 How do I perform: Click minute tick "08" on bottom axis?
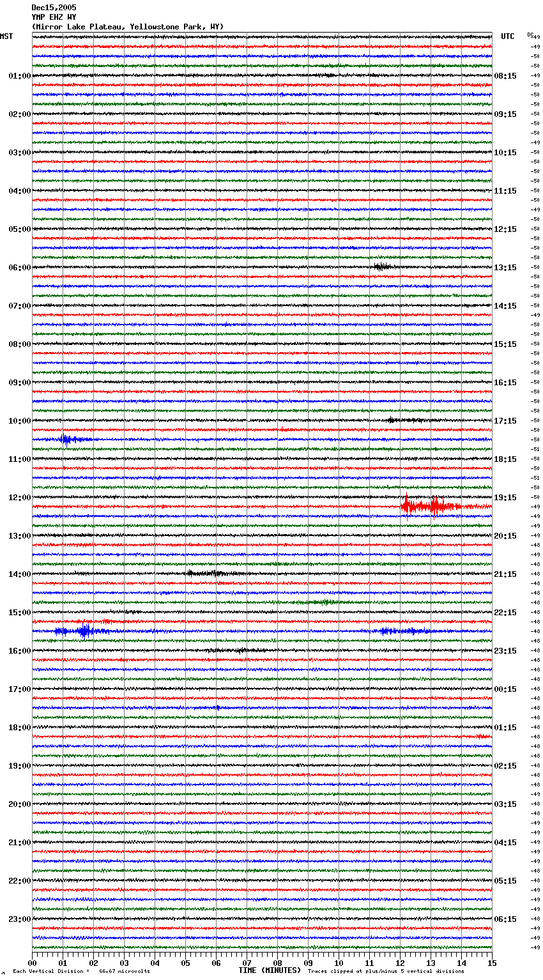click(277, 963)
